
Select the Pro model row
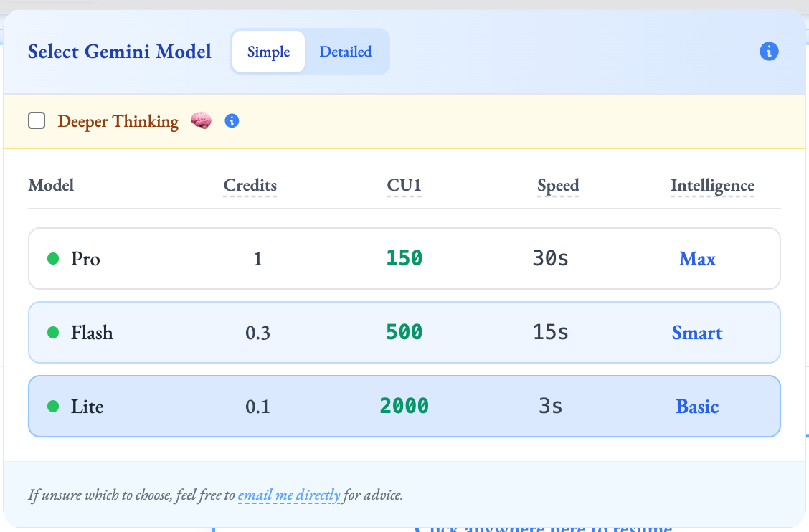point(404,259)
